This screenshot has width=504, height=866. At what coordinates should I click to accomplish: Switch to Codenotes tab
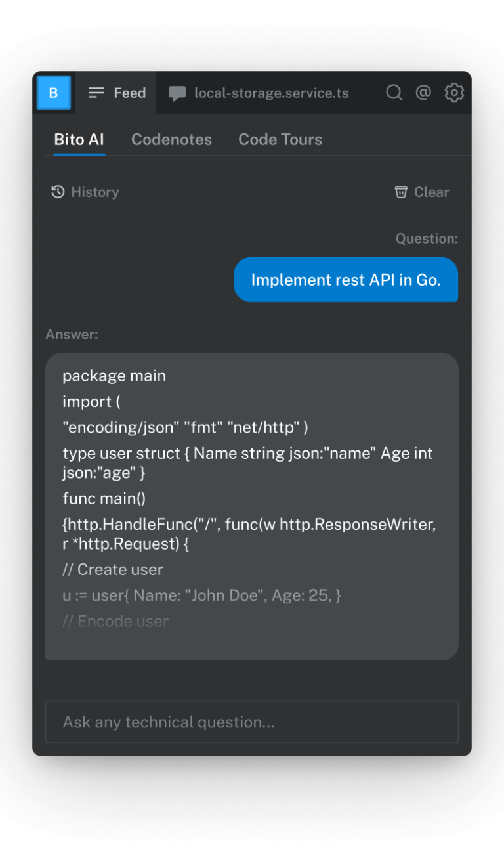click(x=171, y=139)
